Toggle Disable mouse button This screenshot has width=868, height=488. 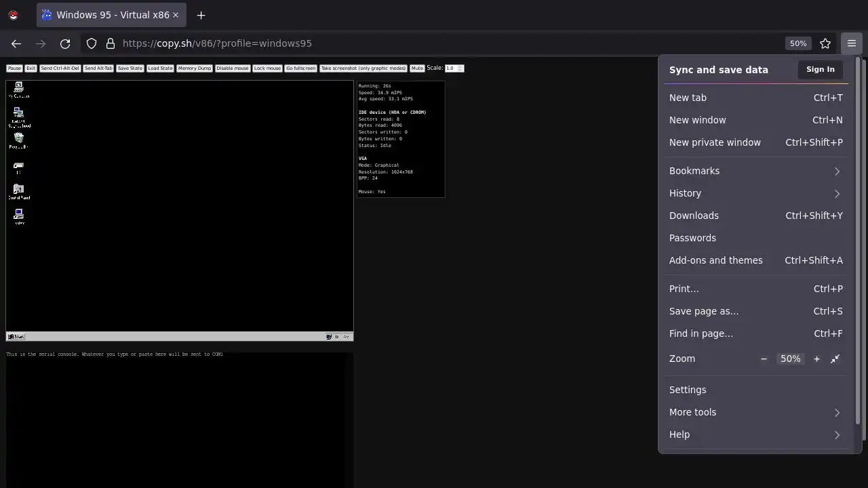tap(233, 68)
